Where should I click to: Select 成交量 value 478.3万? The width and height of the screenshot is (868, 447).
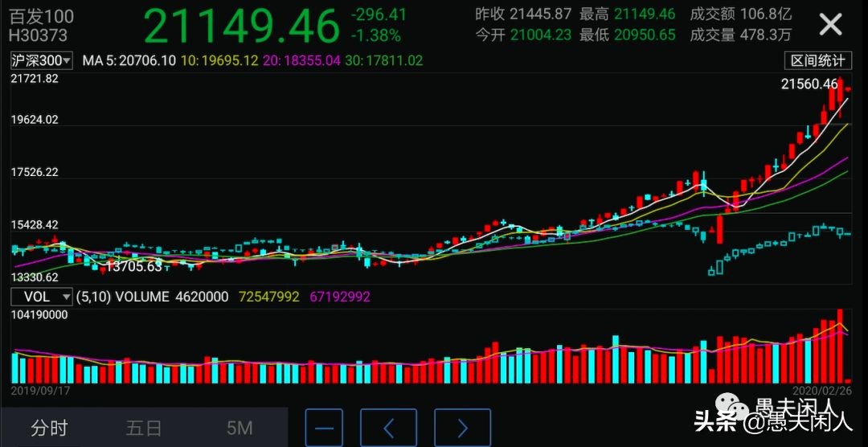click(x=766, y=35)
